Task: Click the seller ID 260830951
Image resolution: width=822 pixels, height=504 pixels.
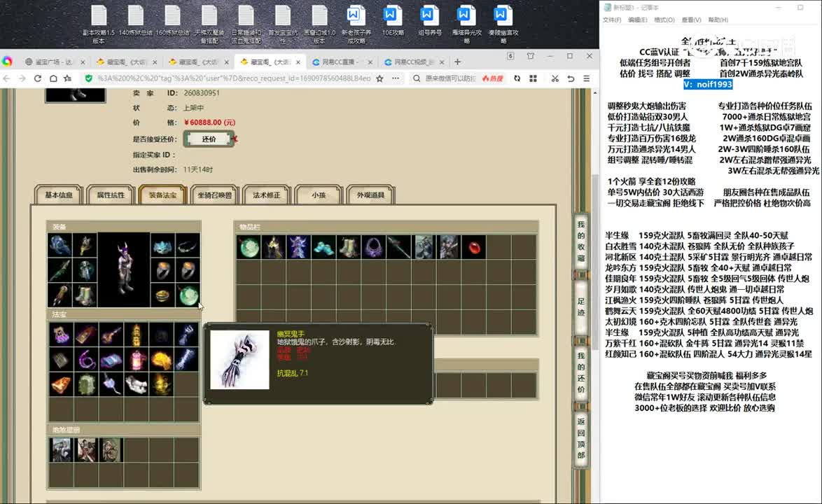Action: [202, 92]
